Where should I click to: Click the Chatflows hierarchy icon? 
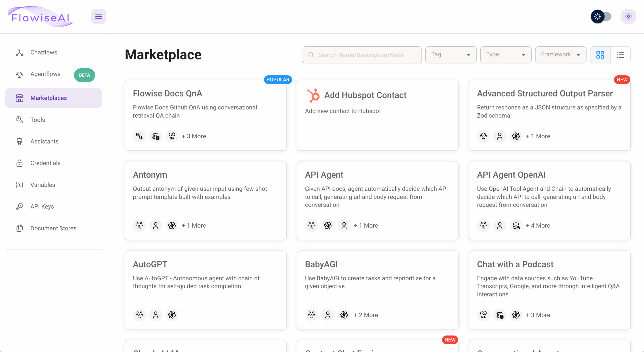(19, 52)
